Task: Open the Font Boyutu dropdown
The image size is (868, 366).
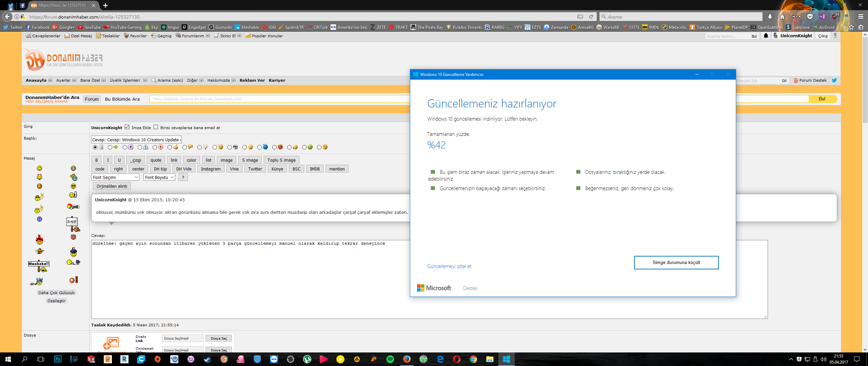Action: click(159, 177)
